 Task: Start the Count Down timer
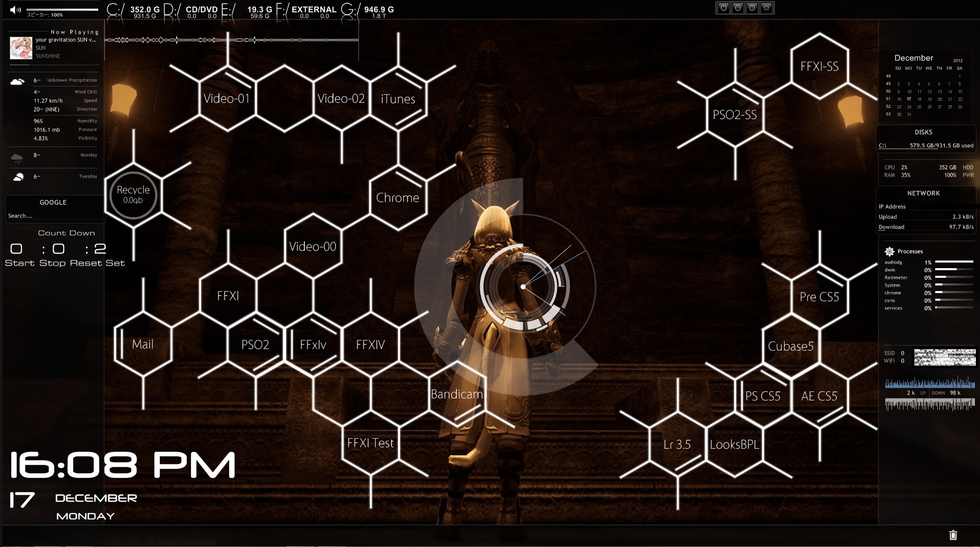(x=19, y=263)
